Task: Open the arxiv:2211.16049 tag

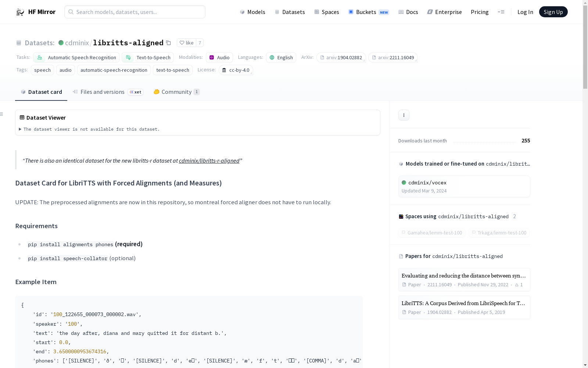Action: (393, 57)
